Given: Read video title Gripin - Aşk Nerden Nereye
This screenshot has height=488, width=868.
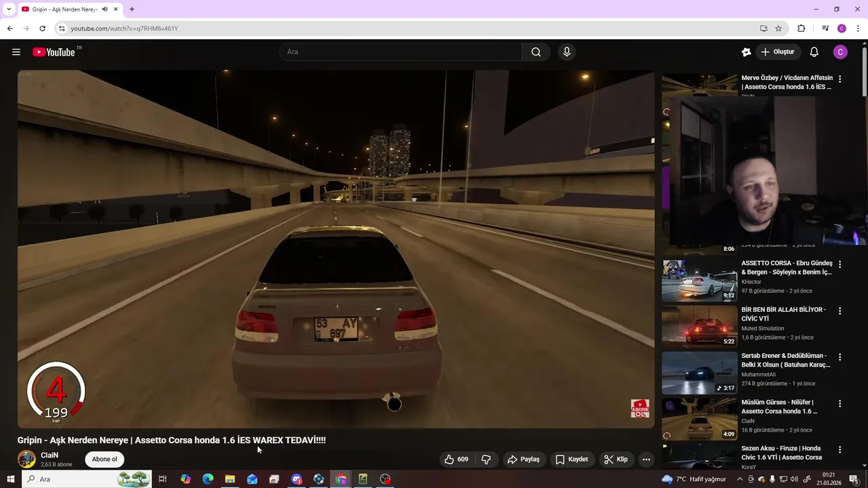Looking at the screenshot, I should point(172,441).
